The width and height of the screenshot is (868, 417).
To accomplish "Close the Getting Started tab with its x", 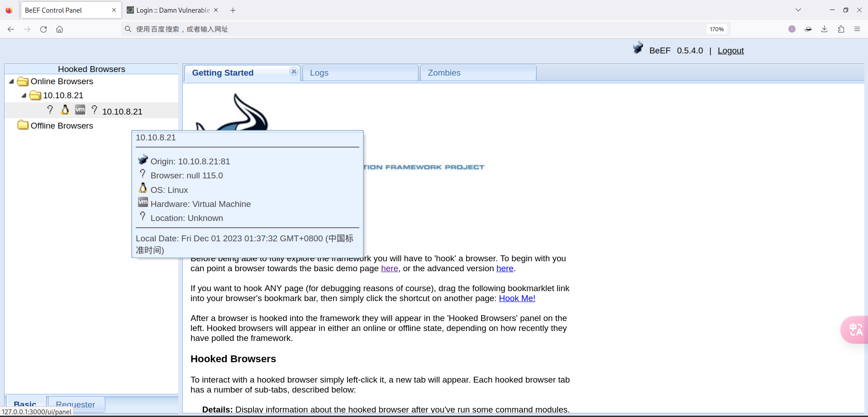I will coord(294,72).
